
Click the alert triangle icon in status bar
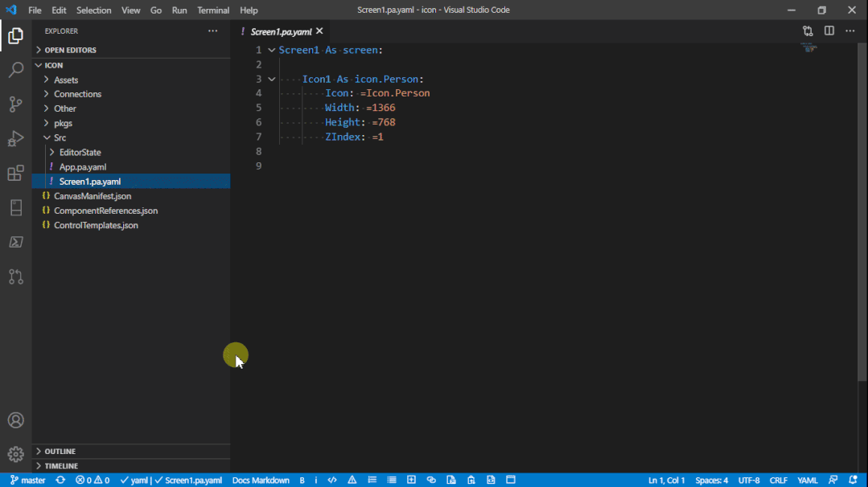[352, 480]
